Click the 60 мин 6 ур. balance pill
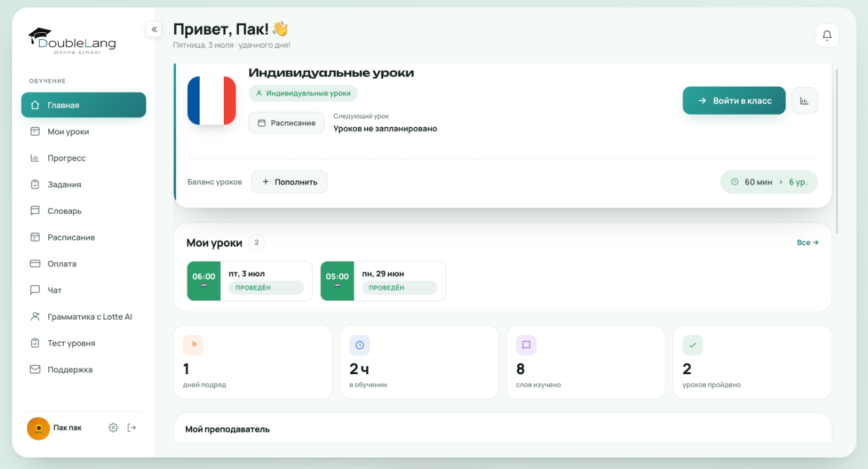The height and width of the screenshot is (469, 868). point(769,182)
